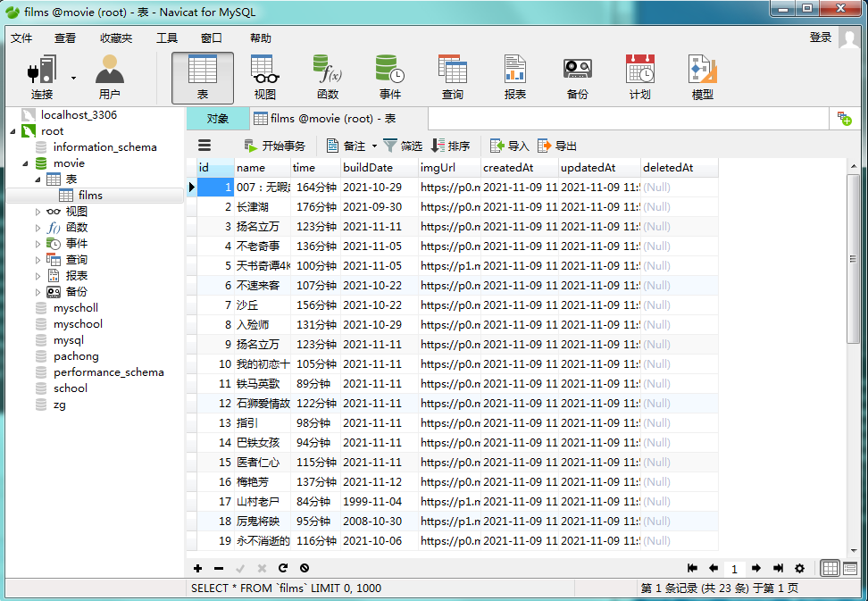Open the 计划 schedule toolbar icon

(x=640, y=78)
